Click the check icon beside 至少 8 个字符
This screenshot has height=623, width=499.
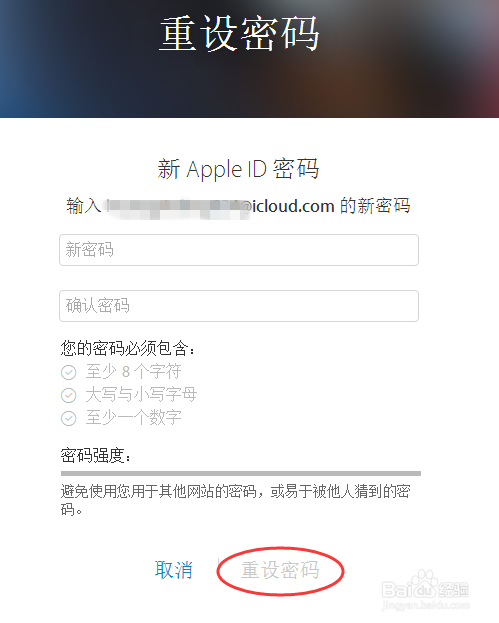coord(69,372)
